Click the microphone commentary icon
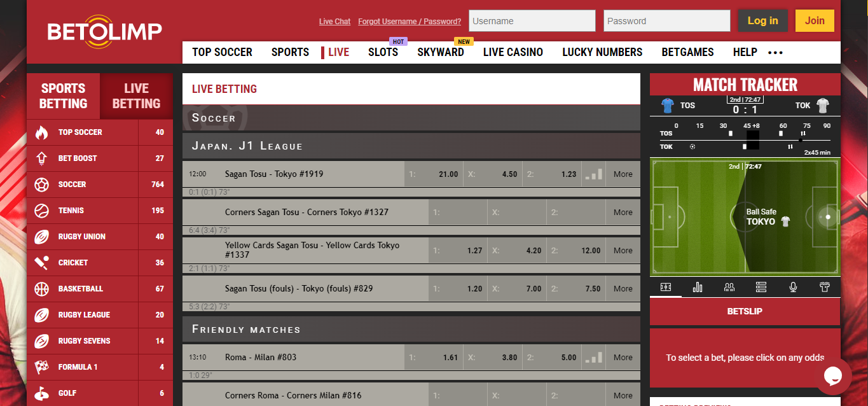This screenshot has width=868, height=406. coord(793,288)
